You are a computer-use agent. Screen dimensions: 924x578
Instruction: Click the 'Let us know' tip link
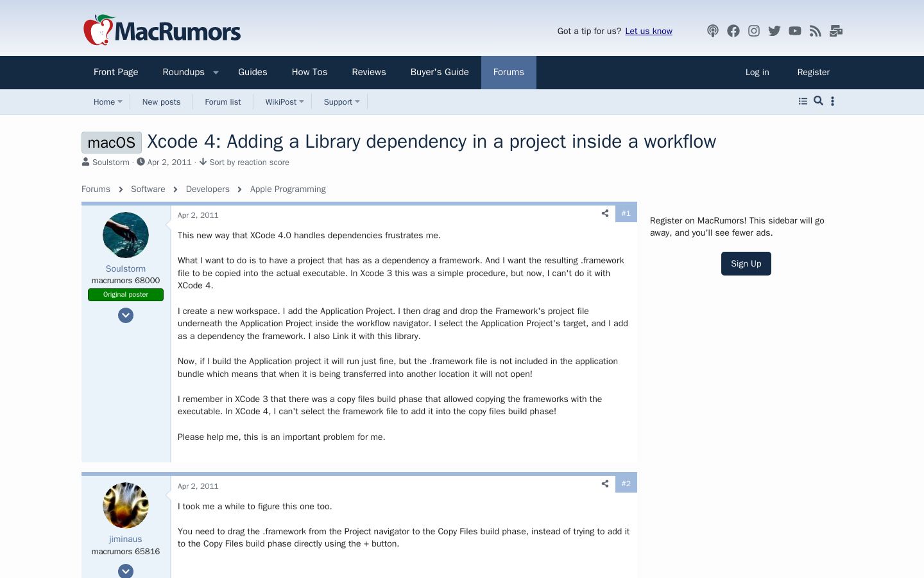click(x=649, y=31)
